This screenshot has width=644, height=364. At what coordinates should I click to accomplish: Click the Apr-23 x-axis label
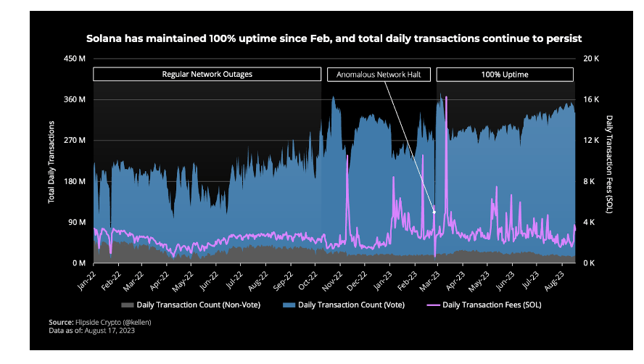click(455, 281)
